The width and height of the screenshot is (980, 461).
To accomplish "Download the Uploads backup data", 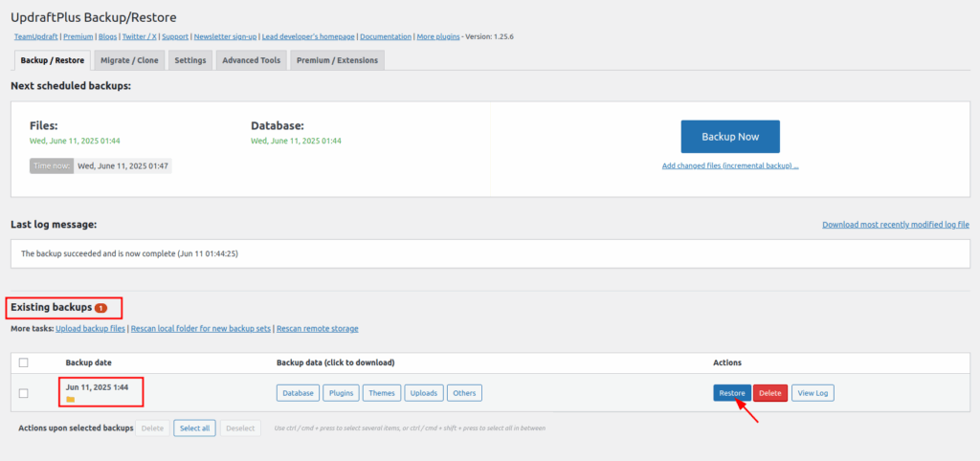I will pyautogui.click(x=424, y=393).
